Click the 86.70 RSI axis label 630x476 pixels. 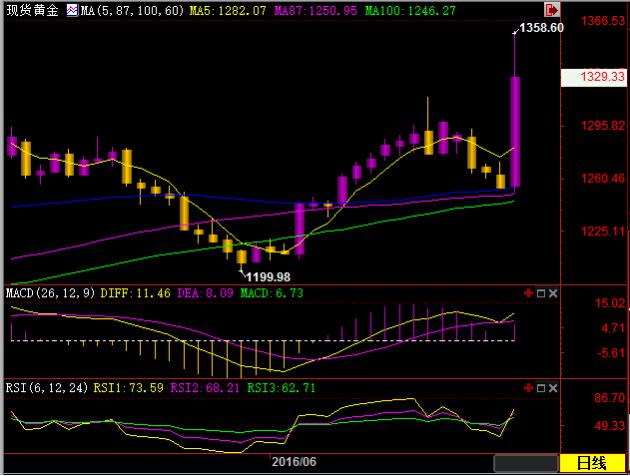pyautogui.click(x=610, y=398)
